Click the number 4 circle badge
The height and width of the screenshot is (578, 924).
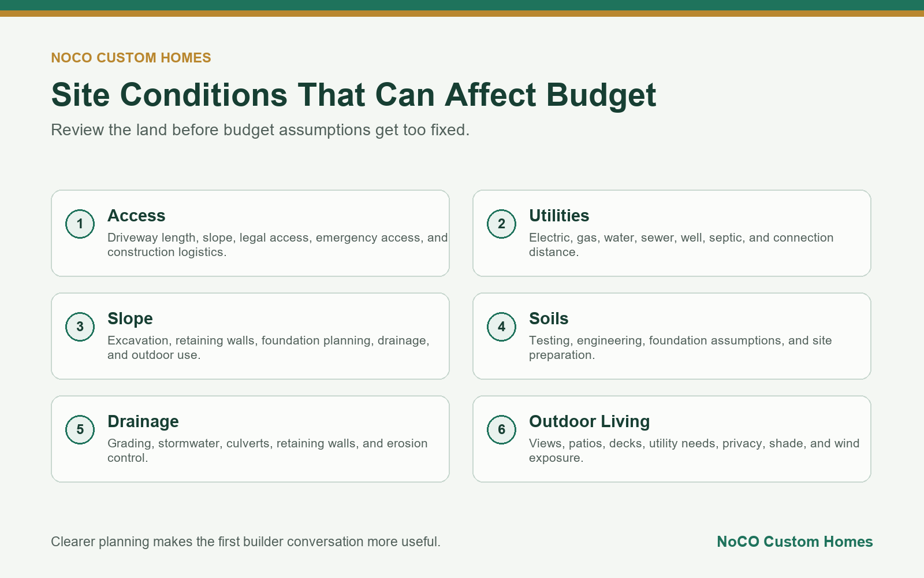[501, 327]
